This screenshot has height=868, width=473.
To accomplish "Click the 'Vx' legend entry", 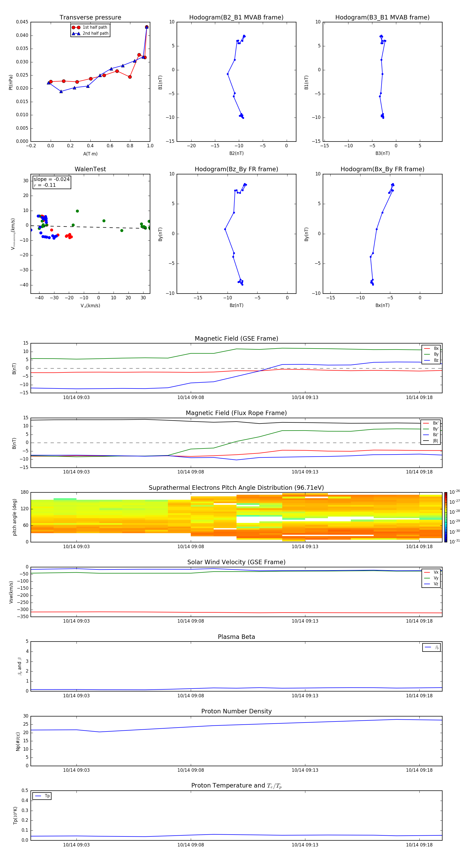I will [431, 572].
